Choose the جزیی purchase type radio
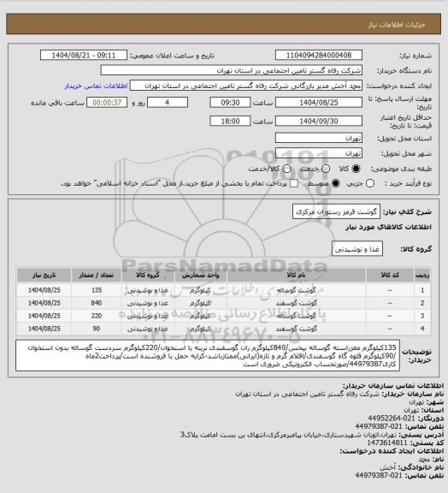 (370, 183)
